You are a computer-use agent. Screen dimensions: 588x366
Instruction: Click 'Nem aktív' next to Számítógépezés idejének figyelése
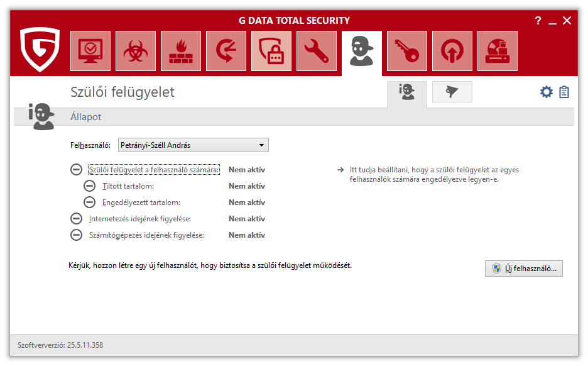point(247,235)
